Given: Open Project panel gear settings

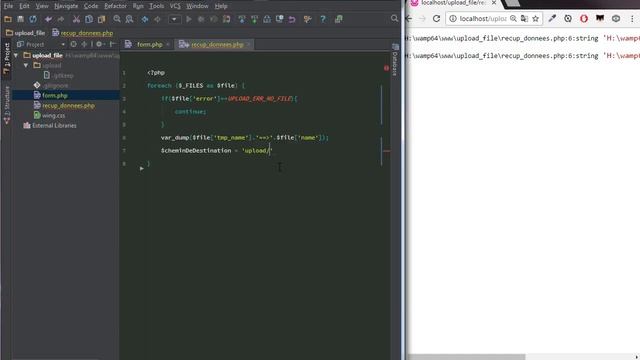Looking at the screenshot, I should click(99, 44).
